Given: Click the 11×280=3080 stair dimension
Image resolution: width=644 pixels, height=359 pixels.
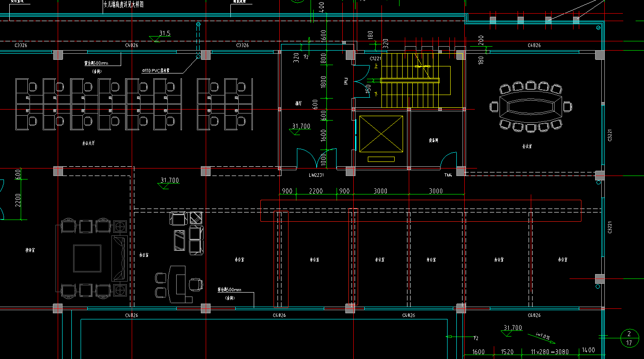Looking at the screenshot, I should [x=550, y=352].
